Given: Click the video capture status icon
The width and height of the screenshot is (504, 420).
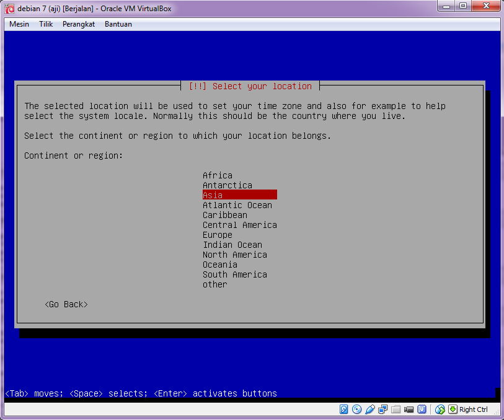Looking at the screenshot, I should click(x=409, y=409).
